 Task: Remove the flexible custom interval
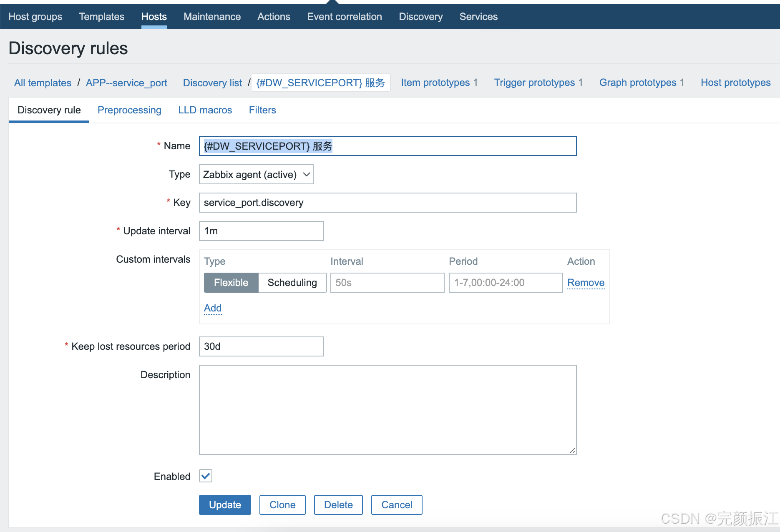point(586,283)
